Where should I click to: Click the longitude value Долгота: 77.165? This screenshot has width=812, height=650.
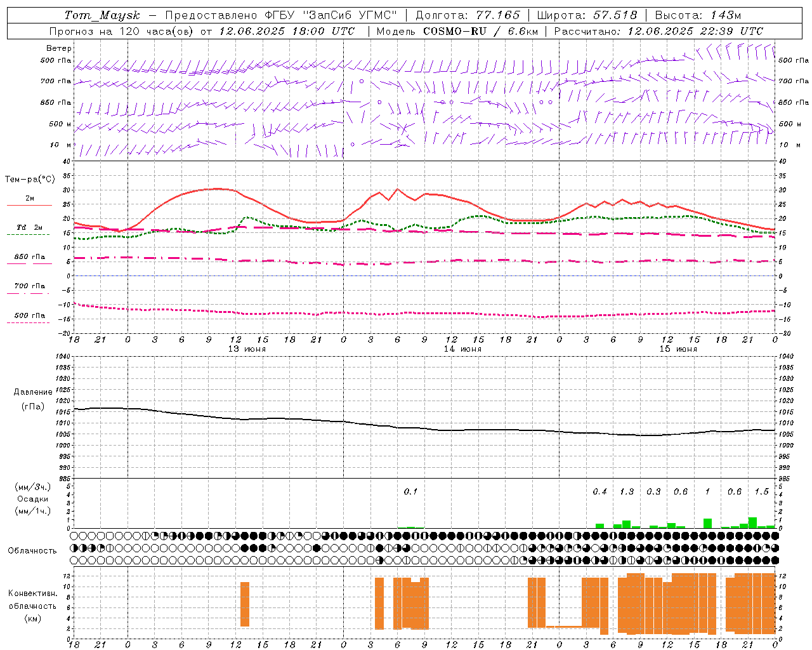click(468, 15)
